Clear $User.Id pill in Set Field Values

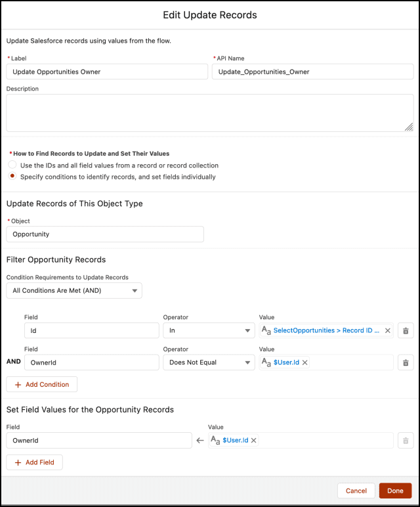pos(254,440)
